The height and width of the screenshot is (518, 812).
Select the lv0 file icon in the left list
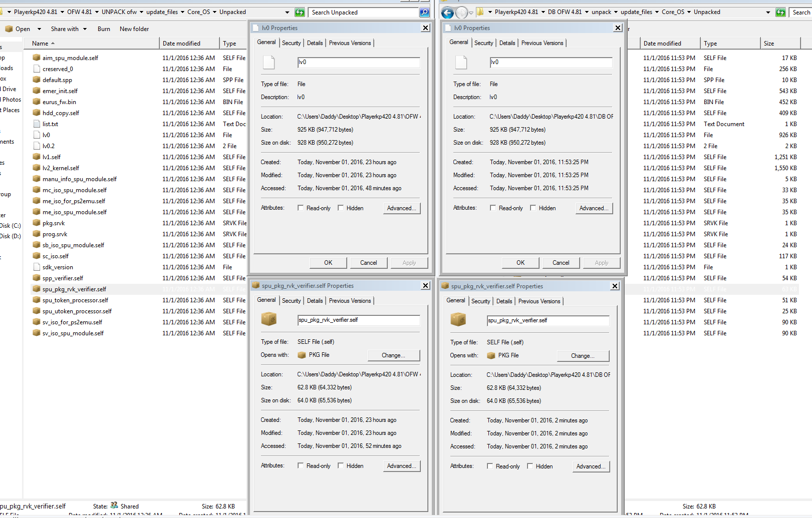(37, 135)
